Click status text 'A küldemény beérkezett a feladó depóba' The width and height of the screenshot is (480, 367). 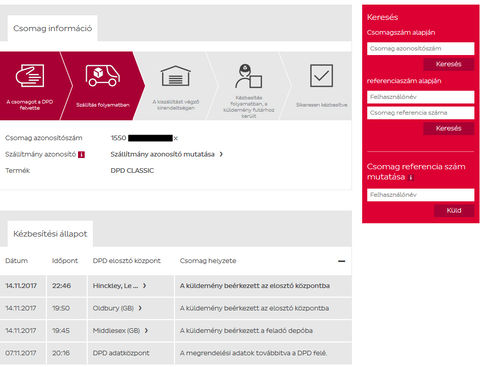pos(246,330)
